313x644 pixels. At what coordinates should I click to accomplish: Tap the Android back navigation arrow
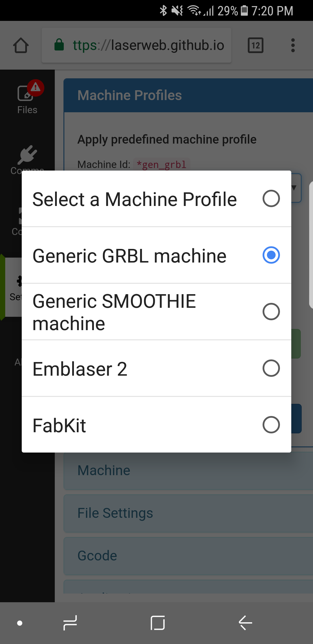[245, 623]
